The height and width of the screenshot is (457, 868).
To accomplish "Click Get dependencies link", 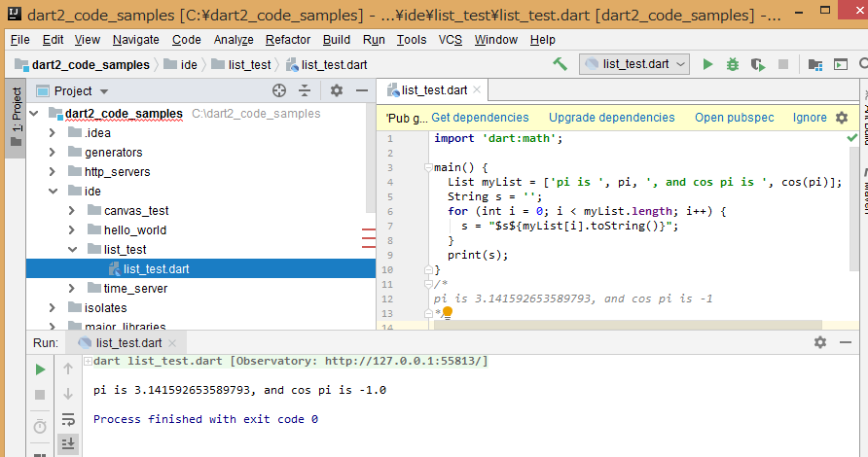I will point(480,118).
